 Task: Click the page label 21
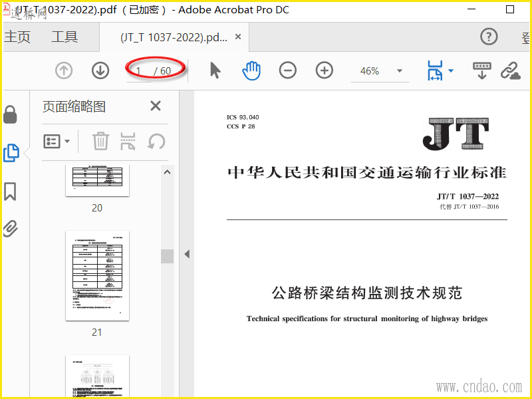(96, 332)
